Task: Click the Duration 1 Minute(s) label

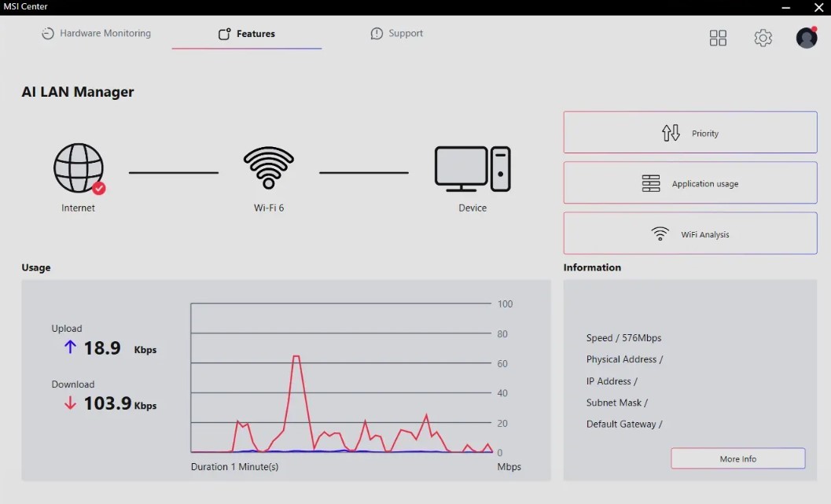Action: [x=235, y=467]
